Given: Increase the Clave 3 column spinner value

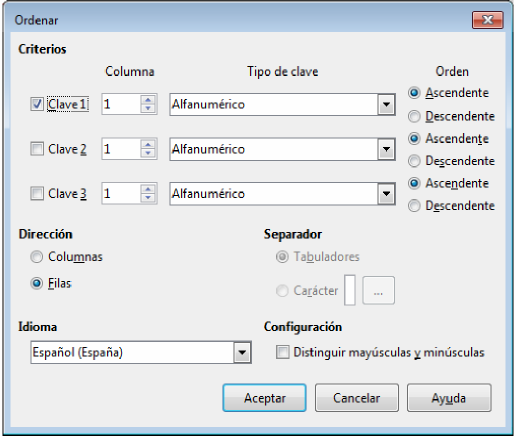Looking at the screenshot, I should tap(148, 189).
